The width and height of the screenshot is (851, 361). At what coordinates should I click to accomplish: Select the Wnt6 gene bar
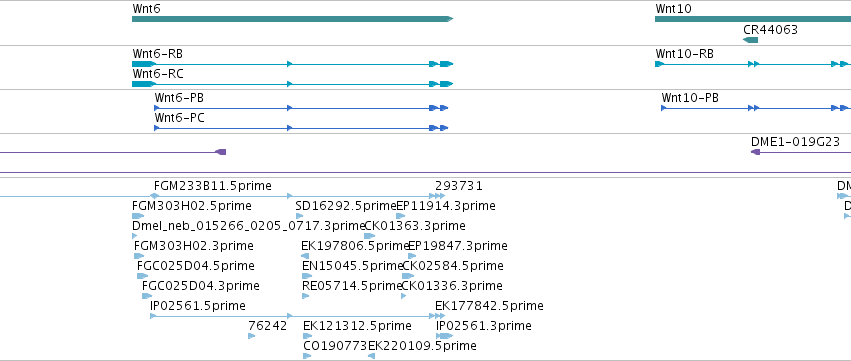click(x=292, y=19)
